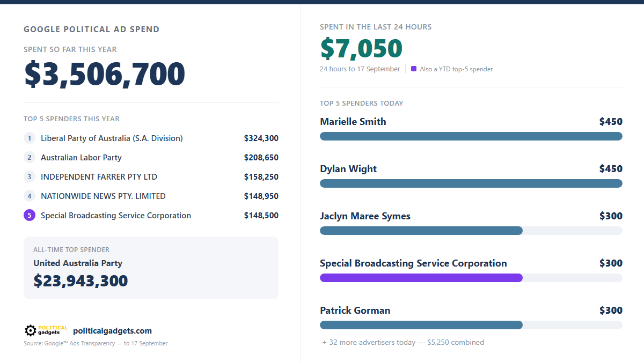Click the Google Ads Transparency source line
The width and height of the screenshot is (644, 362).
click(x=96, y=343)
